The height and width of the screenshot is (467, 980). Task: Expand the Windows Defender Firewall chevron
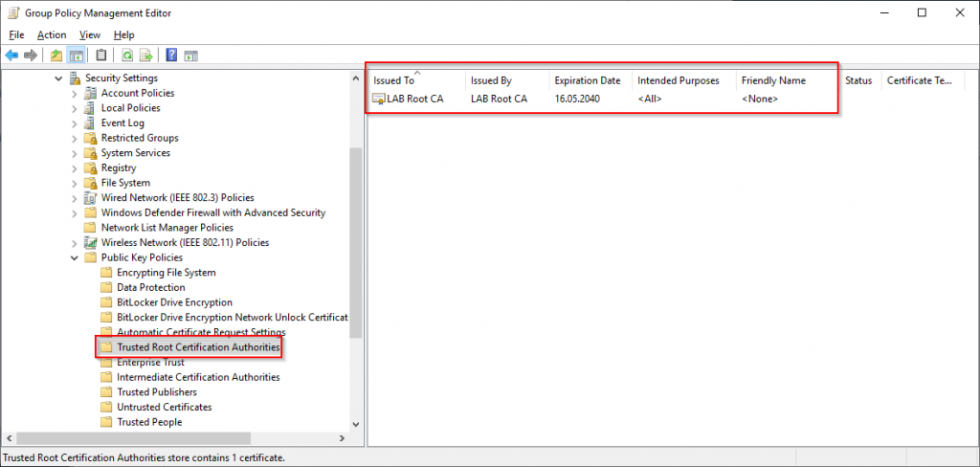tap(75, 212)
